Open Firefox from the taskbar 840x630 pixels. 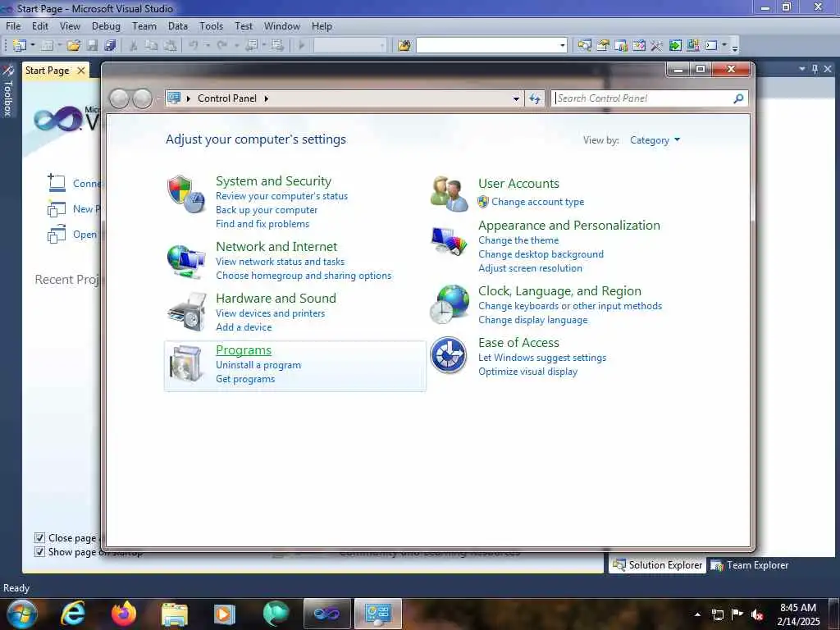pos(124,614)
